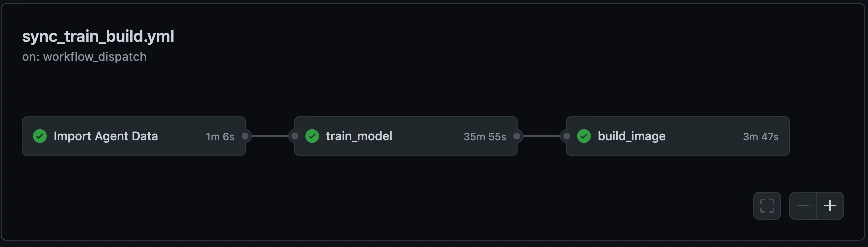This screenshot has width=868, height=247.
Task: Click the green check icon on Import Agent Data
Action: click(40, 136)
